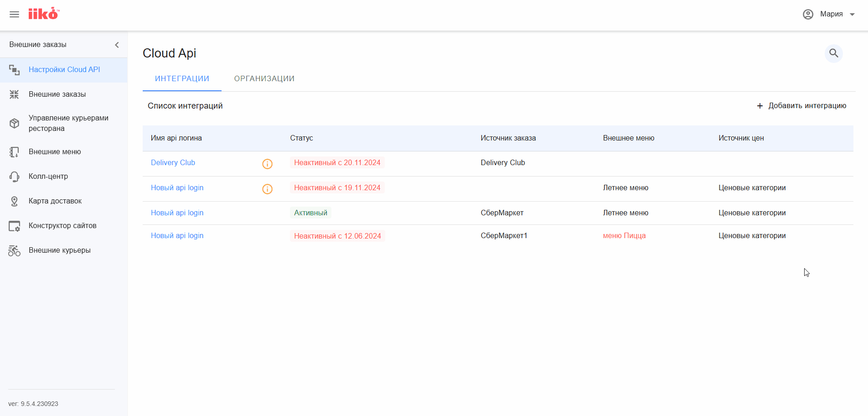Image resolution: width=868 pixels, height=416 pixels.
Task: Click the info icon next to Delivery Club
Action: click(x=267, y=164)
